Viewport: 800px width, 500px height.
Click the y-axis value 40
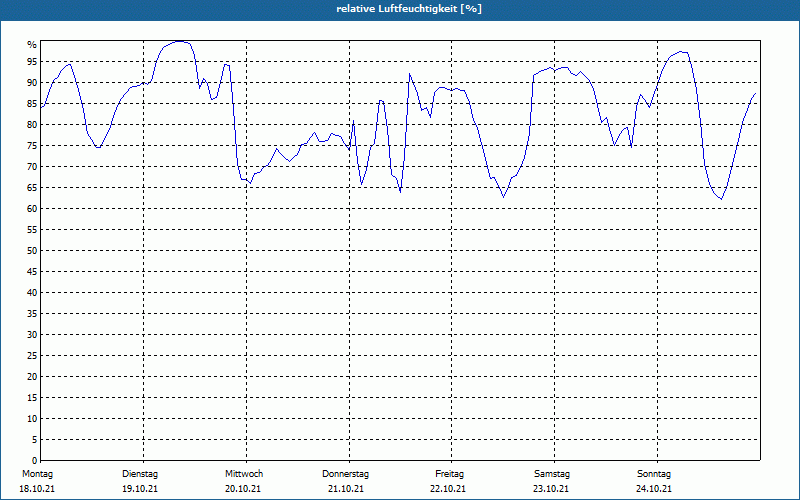point(32,293)
